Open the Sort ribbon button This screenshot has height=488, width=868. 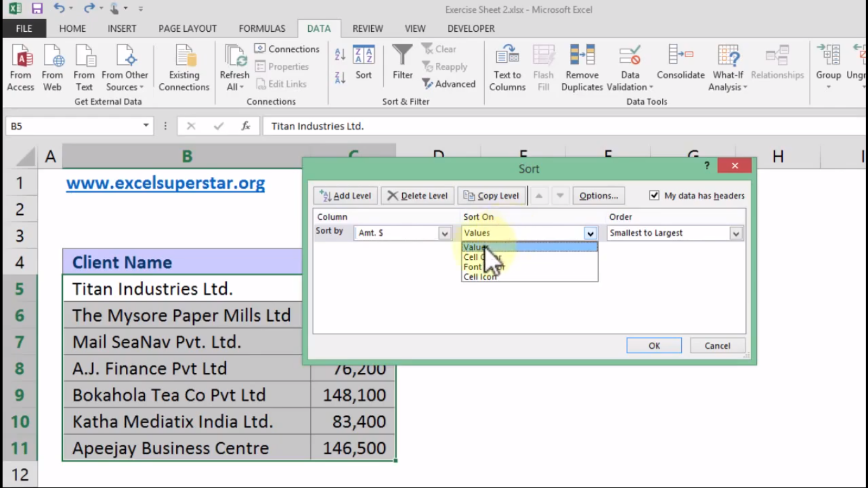click(363, 62)
